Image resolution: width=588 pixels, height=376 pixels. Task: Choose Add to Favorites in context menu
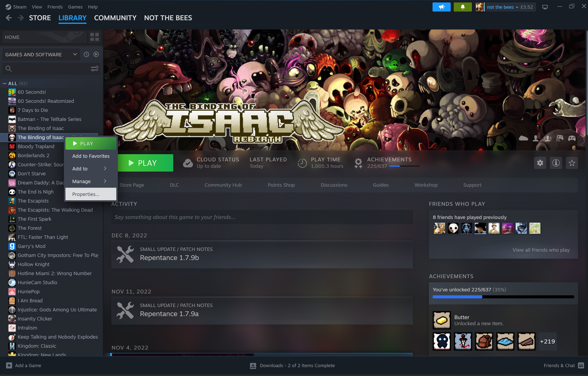point(91,156)
